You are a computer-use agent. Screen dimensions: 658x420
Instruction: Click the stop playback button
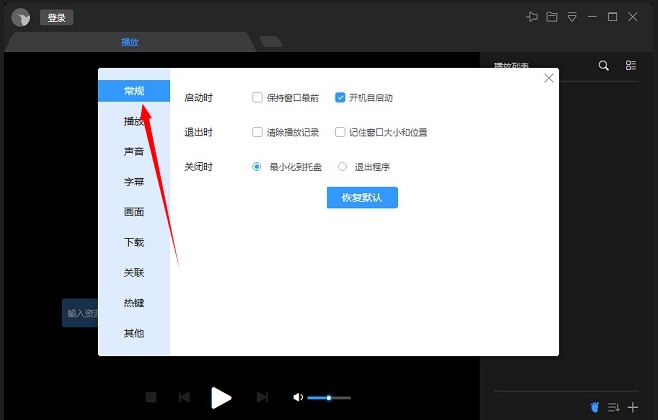(x=151, y=397)
